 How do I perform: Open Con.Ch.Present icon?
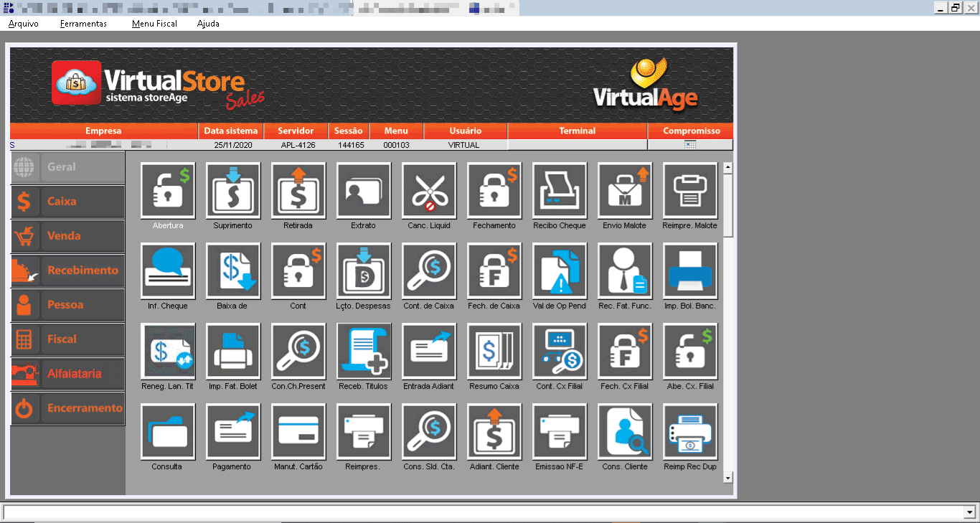(298, 351)
